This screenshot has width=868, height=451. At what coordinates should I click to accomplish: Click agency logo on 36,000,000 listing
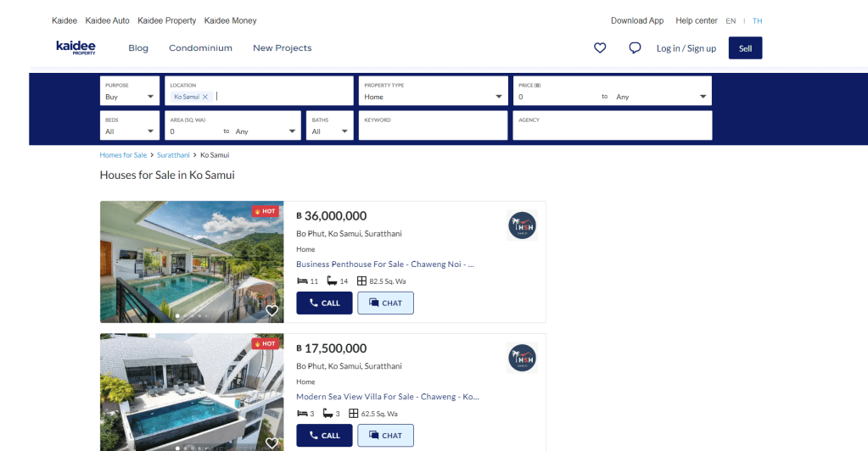[522, 225]
